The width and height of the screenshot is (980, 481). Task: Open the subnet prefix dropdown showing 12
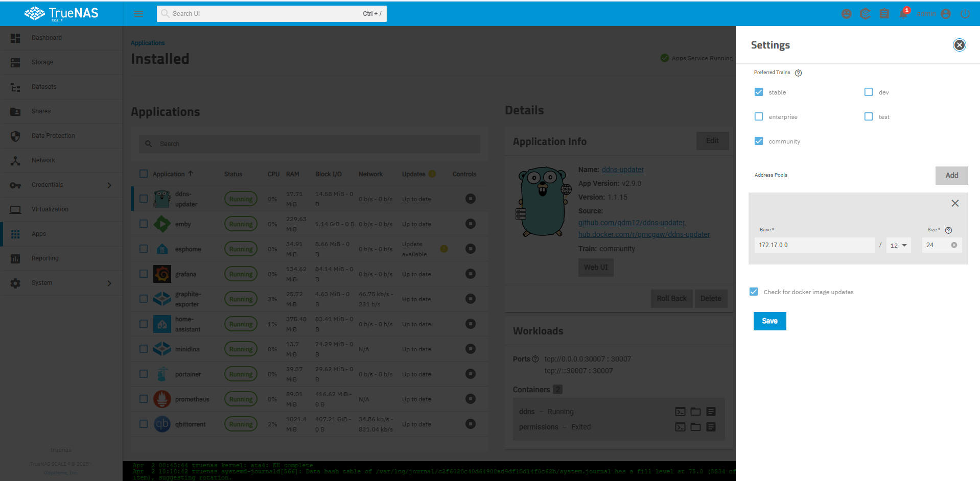(898, 245)
